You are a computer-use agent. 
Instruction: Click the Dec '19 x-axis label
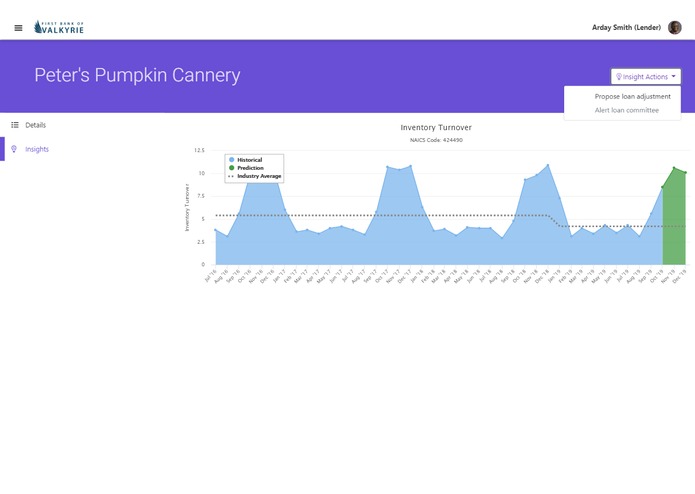pos(680,276)
